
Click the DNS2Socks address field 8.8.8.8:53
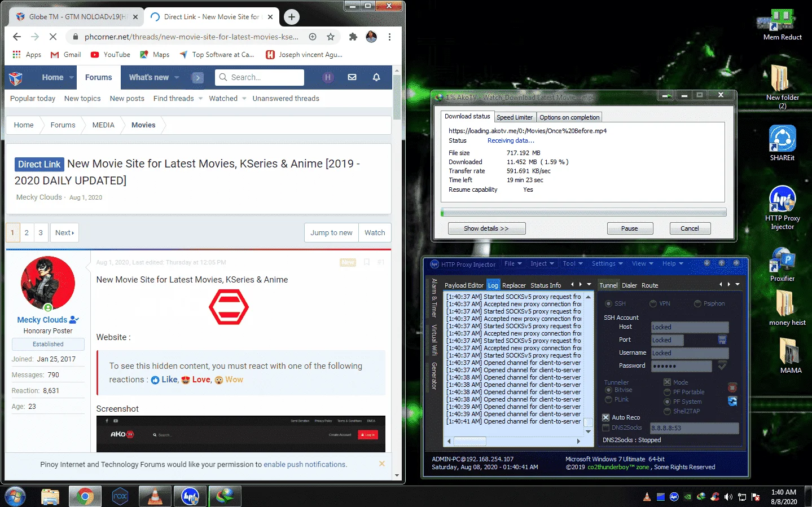pyautogui.click(x=695, y=428)
